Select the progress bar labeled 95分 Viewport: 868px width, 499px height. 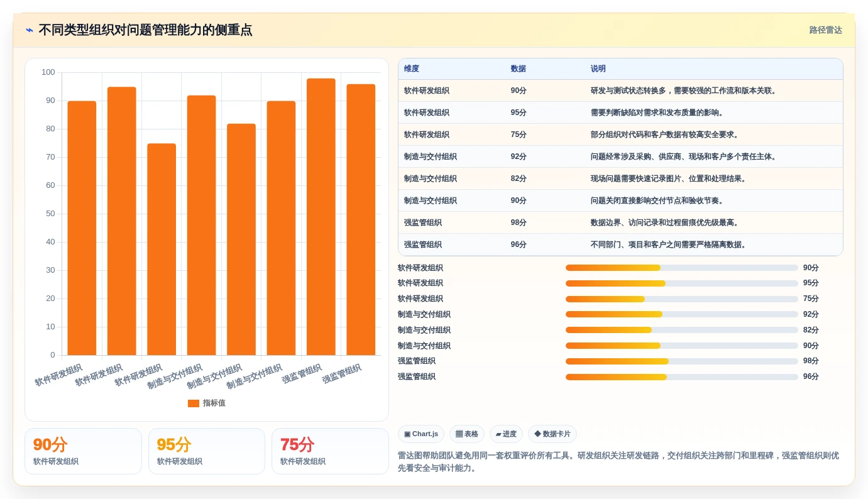[682, 283]
